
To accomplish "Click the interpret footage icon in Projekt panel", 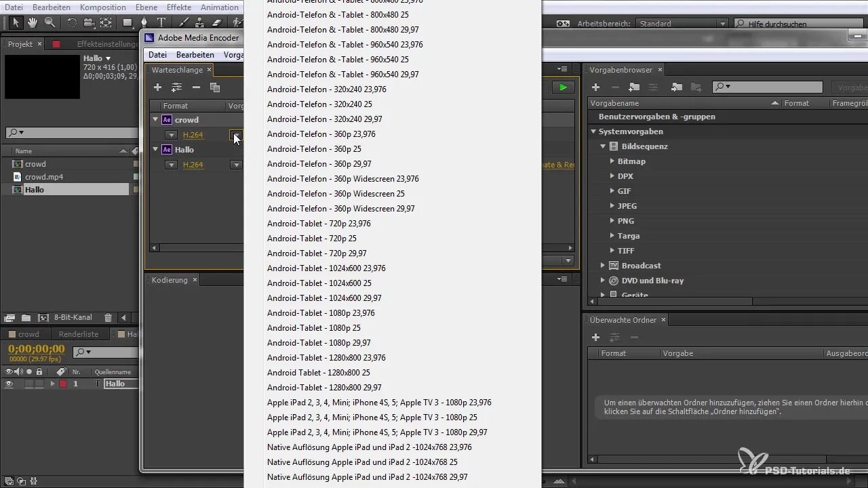I will coord(9,317).
